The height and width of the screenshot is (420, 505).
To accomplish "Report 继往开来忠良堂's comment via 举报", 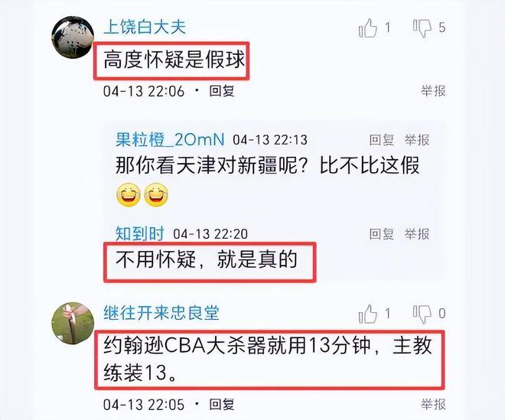I will coord(433,405).
